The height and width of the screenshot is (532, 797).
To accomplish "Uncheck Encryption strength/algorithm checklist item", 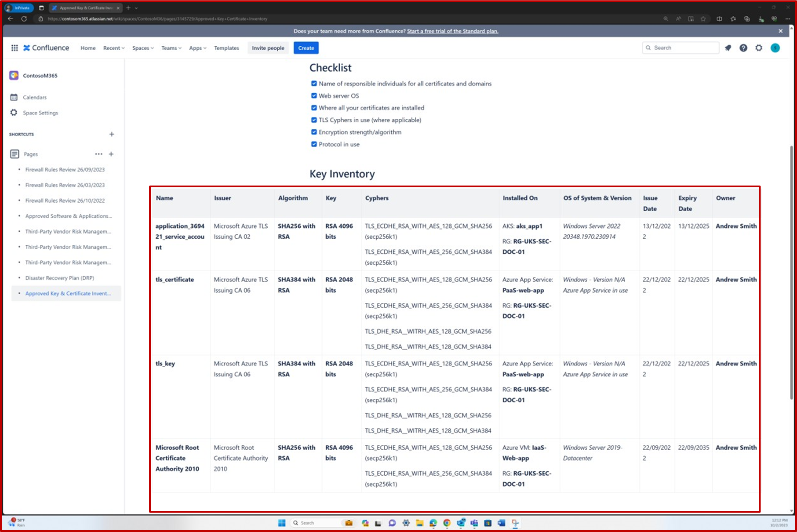I will click(314, 131).
